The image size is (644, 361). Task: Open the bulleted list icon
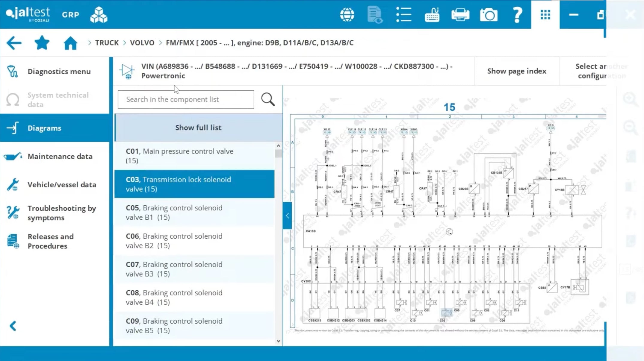pyautogui.click(x=403, y=15)
